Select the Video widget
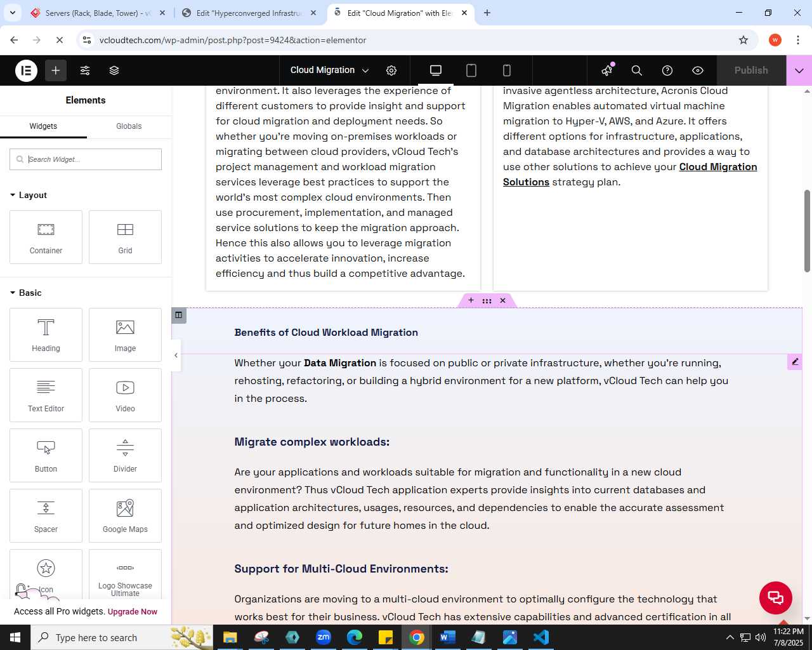Image resolution: width=812 pixels, height=650 pixels. 125,395
